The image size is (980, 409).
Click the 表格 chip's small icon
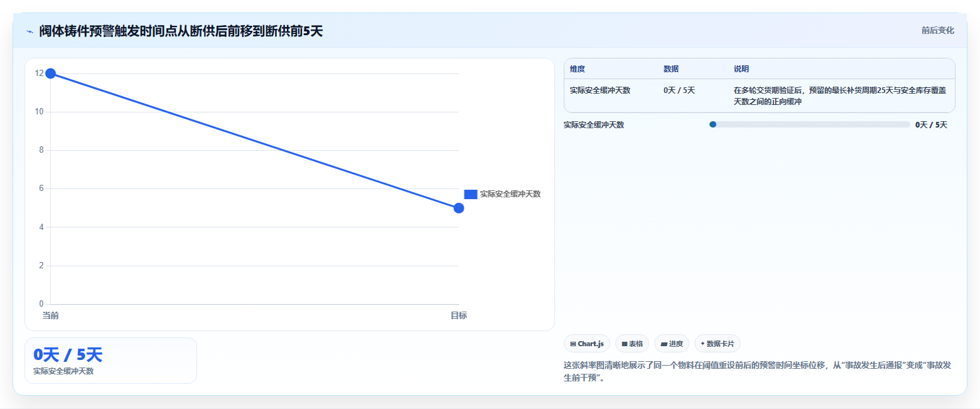(x=624, y=344)
